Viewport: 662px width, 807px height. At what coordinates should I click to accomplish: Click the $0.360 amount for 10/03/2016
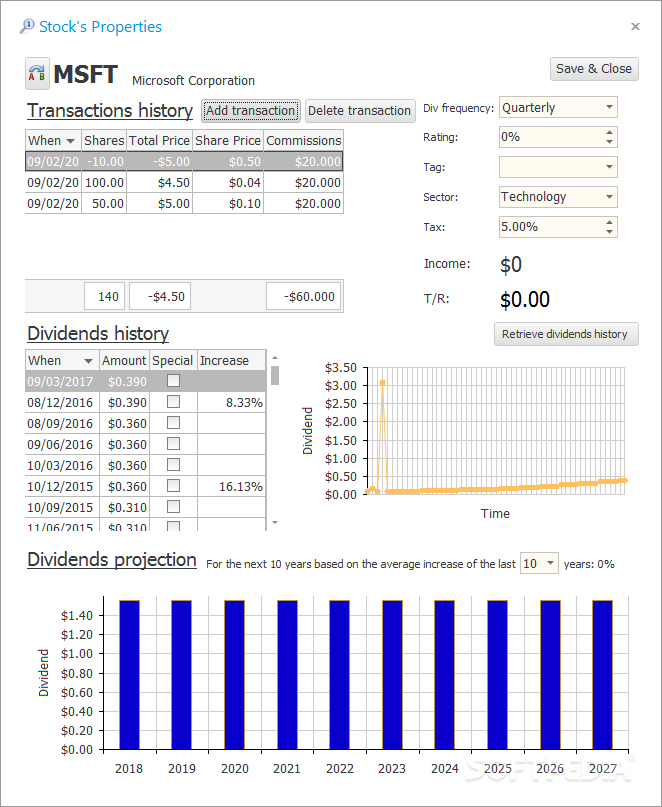124,465
